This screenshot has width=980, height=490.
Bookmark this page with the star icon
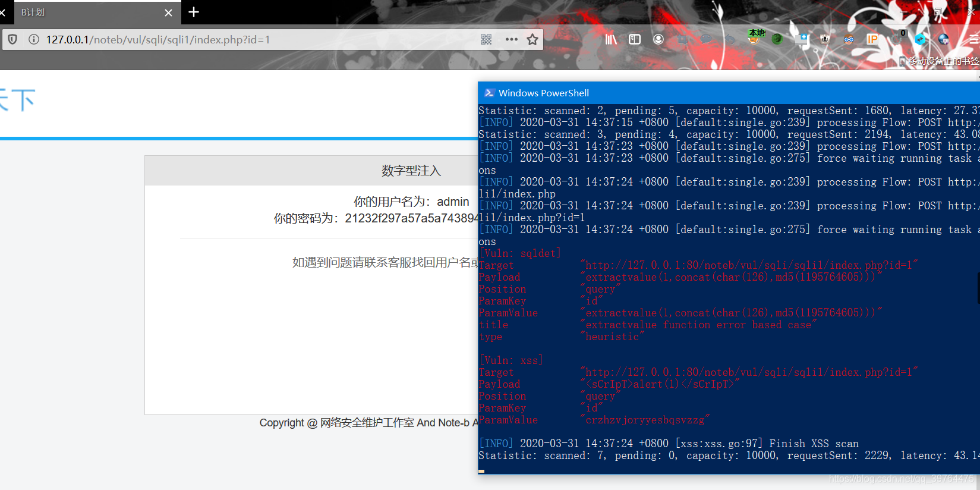click(x=532, y=39)
